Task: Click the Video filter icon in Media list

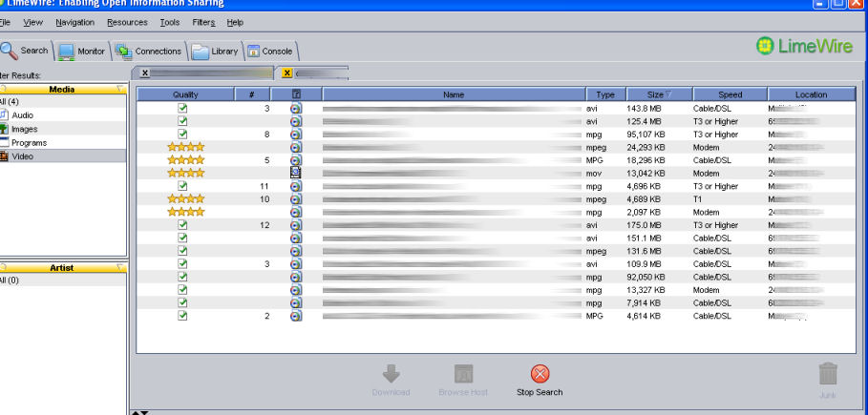Action: (x=4, y=156)
